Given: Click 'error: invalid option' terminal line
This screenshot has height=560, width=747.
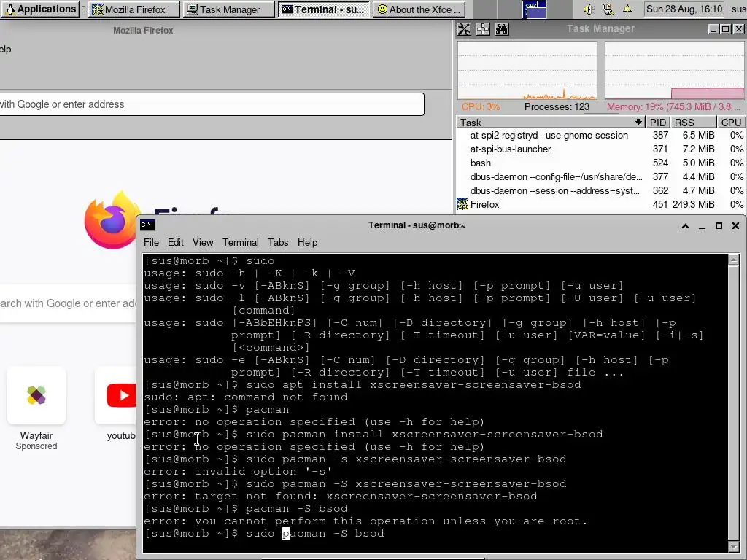Looking at the screenshot, I should [239, 472].
